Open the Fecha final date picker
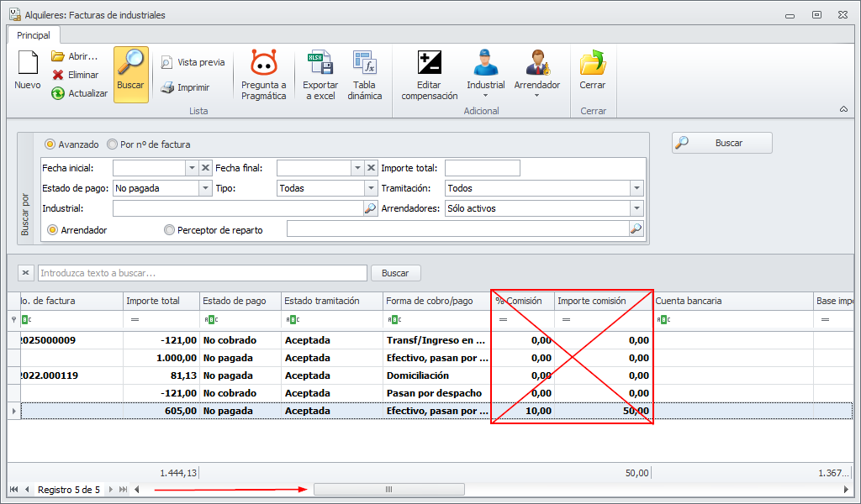Image resolution: width=861 pixels, height=504 pixels. (357, 168)
